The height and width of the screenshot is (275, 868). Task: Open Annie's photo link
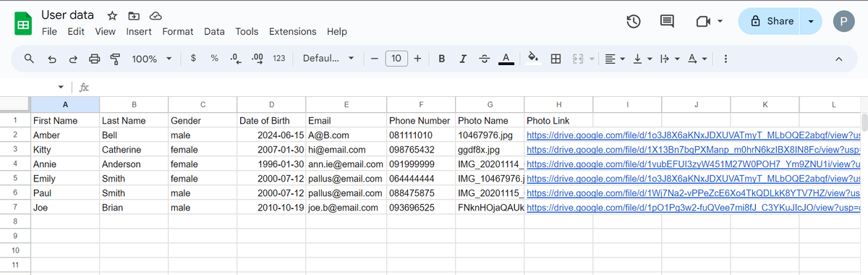tap(693, 164)
